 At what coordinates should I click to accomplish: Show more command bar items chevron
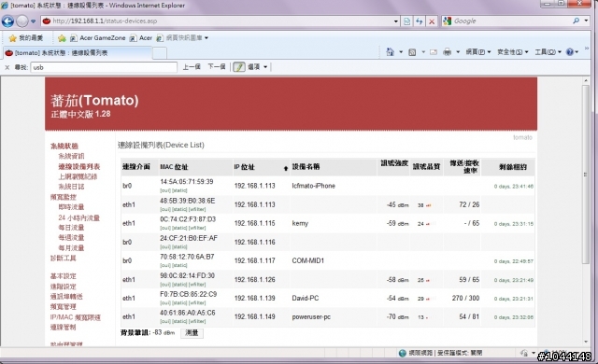pyautogui.click(x=587, y=49)
